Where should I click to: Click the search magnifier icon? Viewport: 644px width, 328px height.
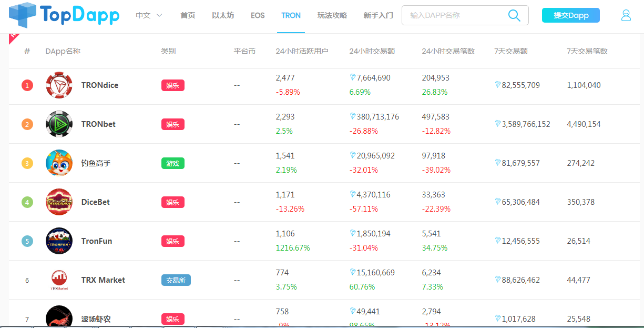pyautogui.click(x=515, y=15)
